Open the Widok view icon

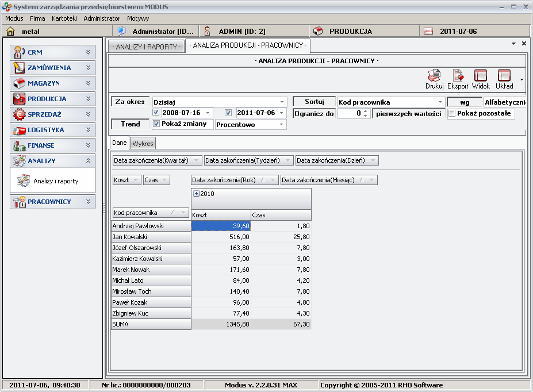pos(481,76)
